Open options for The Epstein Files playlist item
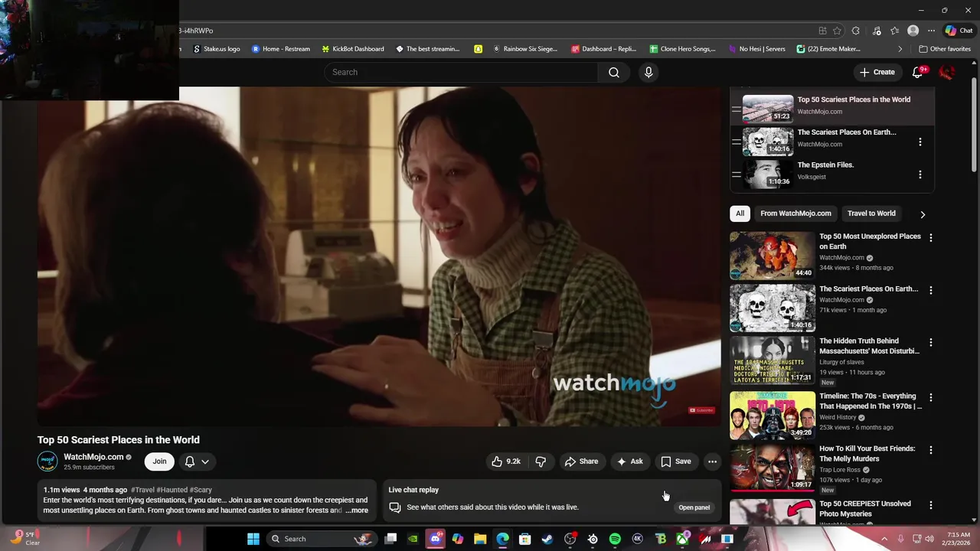Screen dimensions: 980x551 [x=920, y=174]
